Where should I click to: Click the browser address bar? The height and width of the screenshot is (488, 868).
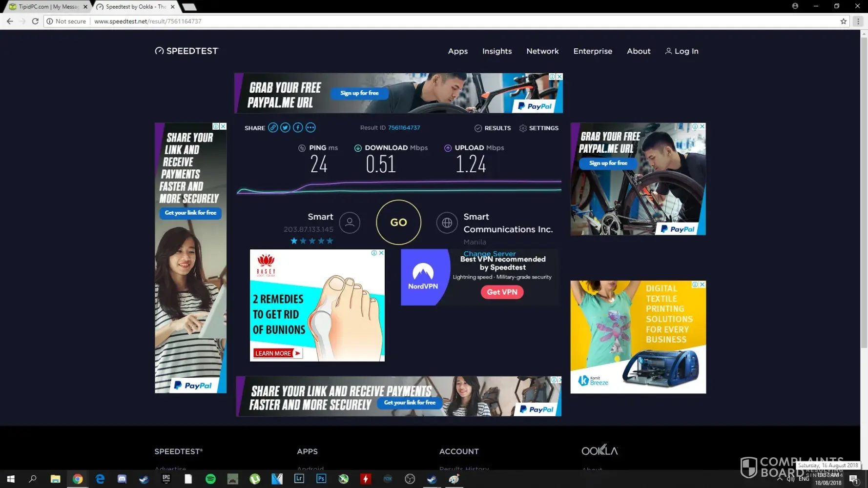(x=439, y=21)
